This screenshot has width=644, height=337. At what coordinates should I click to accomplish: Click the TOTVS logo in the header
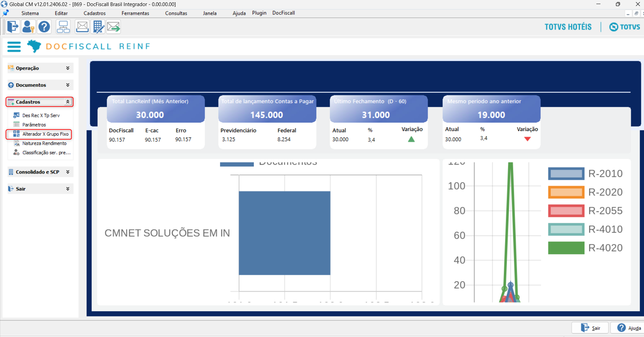click(x=625, y=27)
